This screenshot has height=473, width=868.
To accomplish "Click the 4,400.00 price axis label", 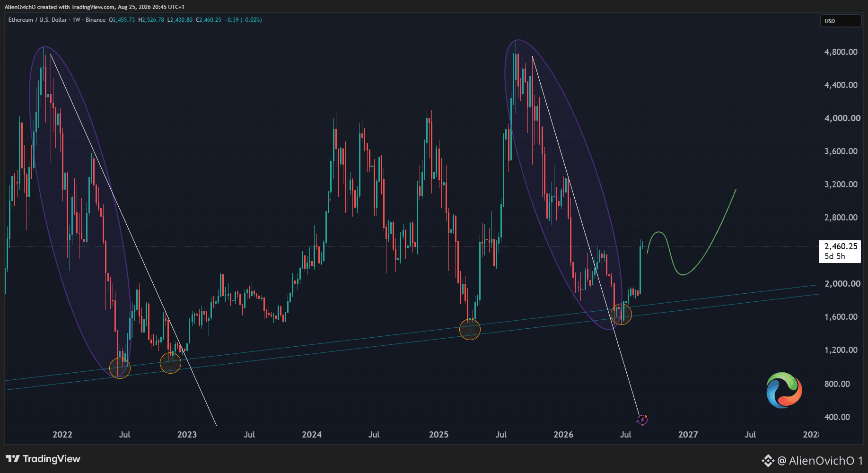I will click(x=841, y=85).
